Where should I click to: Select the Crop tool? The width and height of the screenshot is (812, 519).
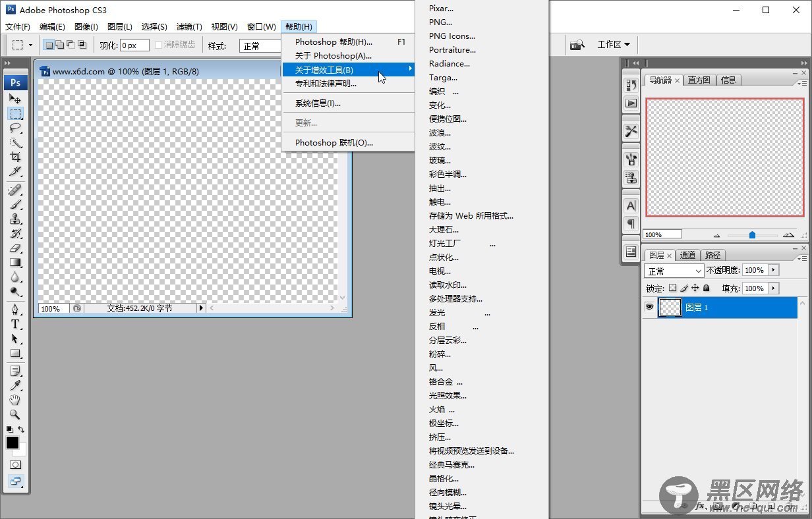tap(15, 157)
